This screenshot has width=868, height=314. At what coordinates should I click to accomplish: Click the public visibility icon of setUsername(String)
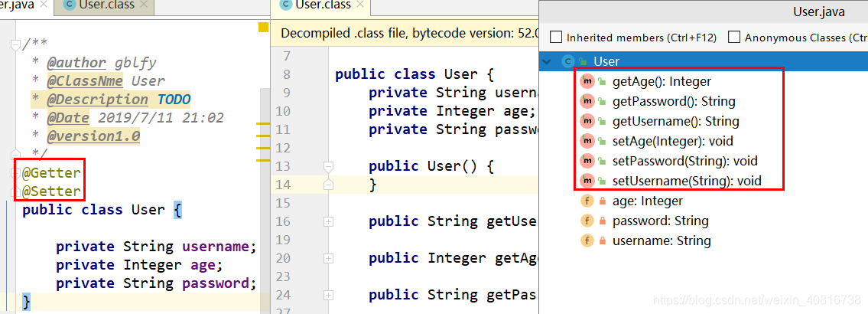tap(602, 181)
